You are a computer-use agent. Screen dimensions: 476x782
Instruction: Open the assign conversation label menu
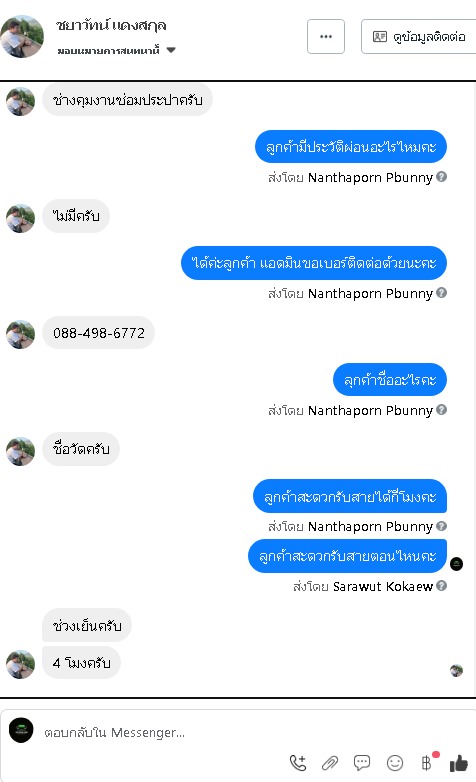(x=108, y=50)
